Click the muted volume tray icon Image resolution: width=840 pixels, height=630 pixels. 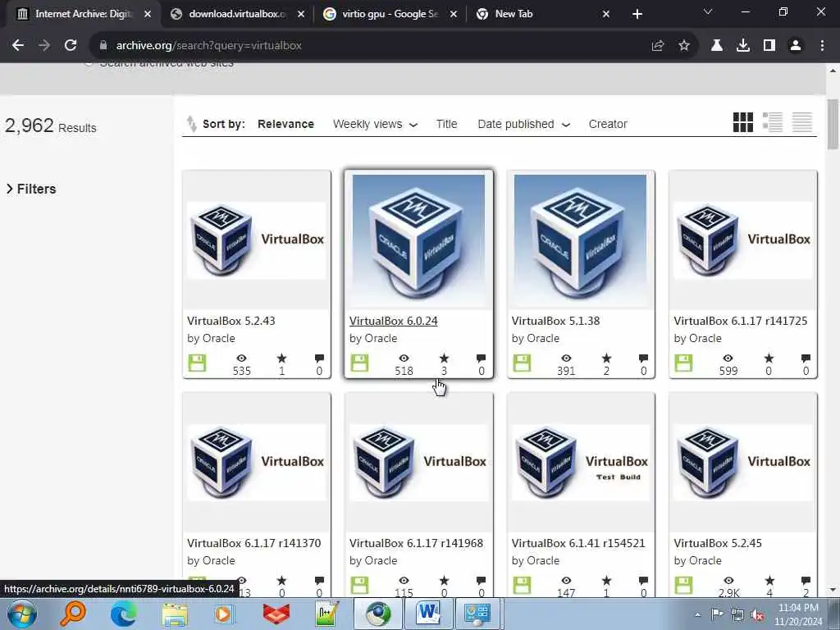click(x=757, y=614)
